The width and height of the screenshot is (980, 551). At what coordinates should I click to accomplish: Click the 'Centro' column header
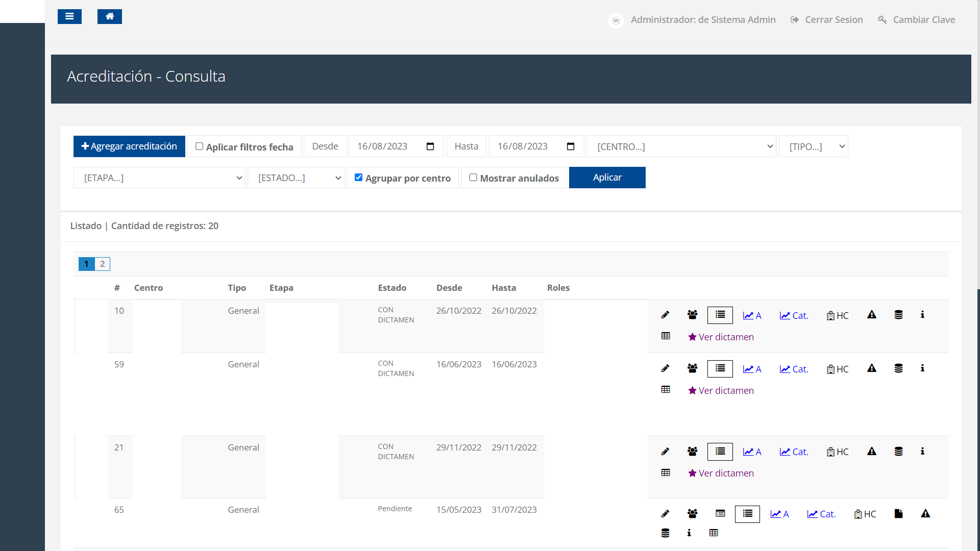[x=149, y=288]
